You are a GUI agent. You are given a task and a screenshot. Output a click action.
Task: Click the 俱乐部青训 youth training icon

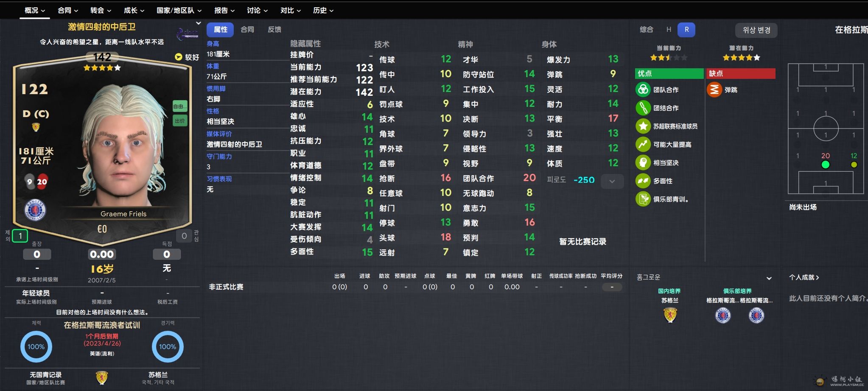643,199
